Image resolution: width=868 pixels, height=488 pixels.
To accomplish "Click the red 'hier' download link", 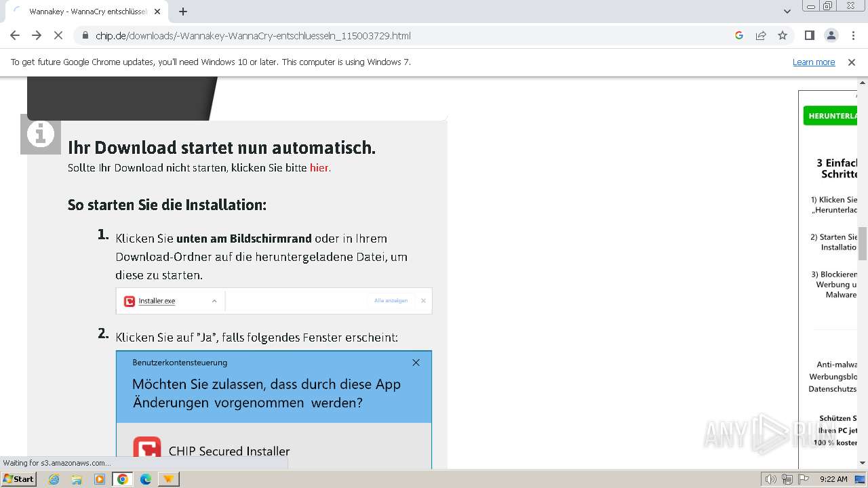I will click(x=319, y=167).
